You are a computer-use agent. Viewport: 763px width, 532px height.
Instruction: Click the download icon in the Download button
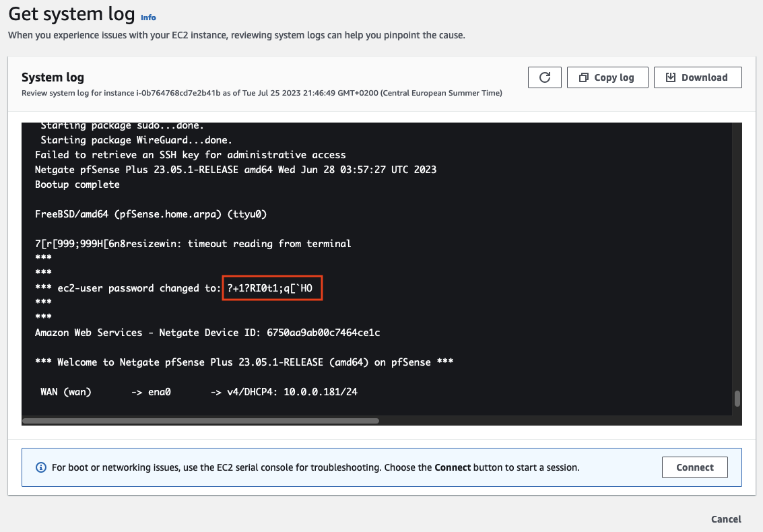(670, 77)
